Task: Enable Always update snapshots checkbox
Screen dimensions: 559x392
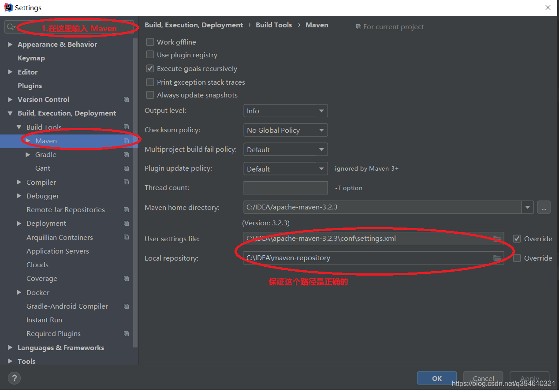Action: click(150, 95)
